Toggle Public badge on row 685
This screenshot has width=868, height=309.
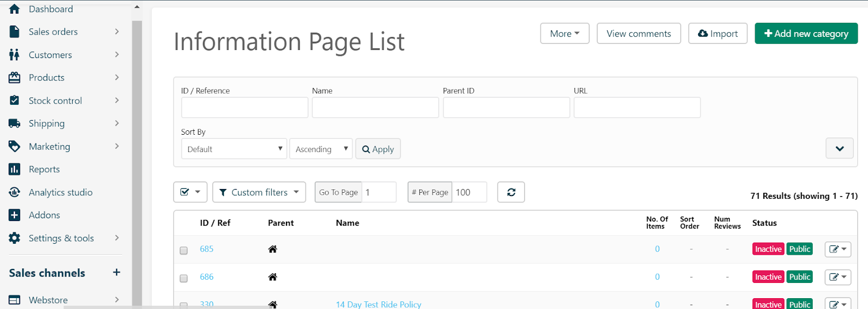click(800, 249)
